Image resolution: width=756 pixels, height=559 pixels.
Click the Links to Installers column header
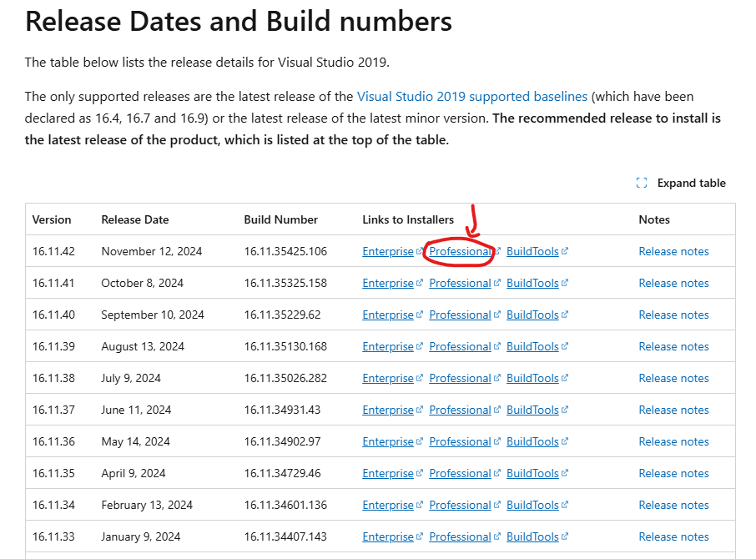408,219
